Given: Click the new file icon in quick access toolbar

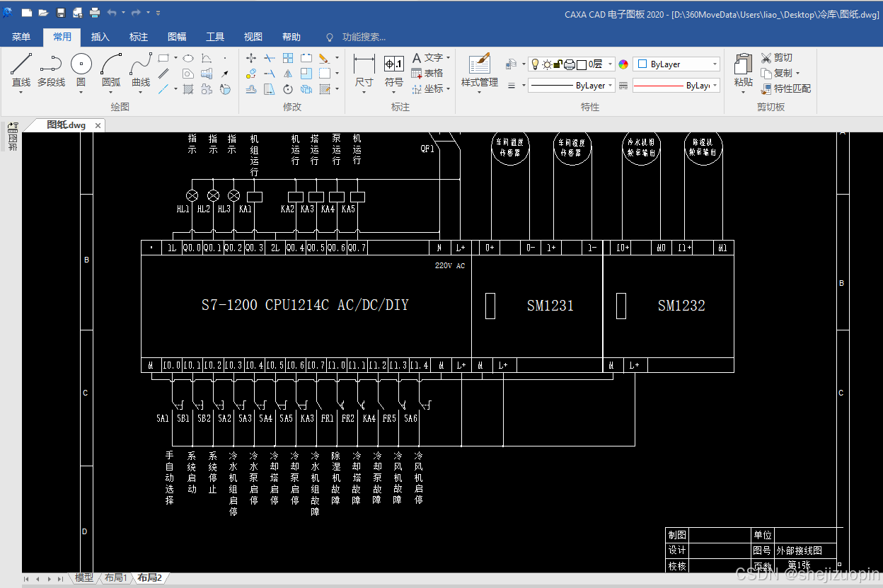Looking at the screenshot, I should coord(27,13).
